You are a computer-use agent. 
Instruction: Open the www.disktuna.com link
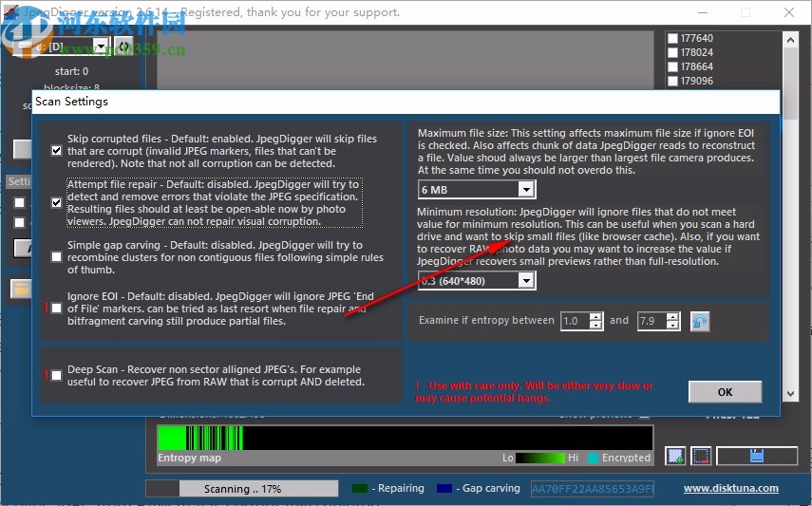tap(730, 488)
